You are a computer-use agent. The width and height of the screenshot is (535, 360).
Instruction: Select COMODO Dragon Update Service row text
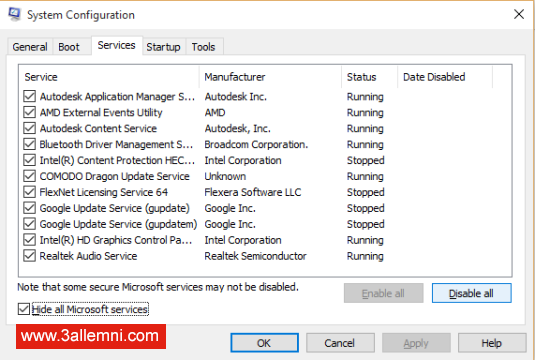click(115, 176)
